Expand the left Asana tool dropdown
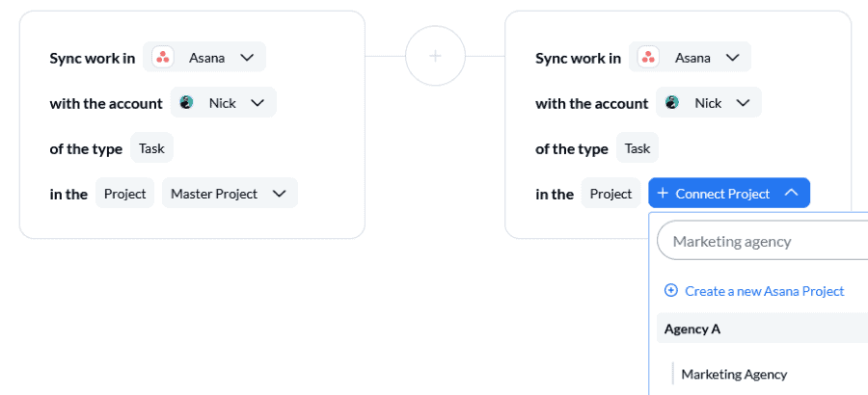Image resolution: width=868 pixels, height=395 pixels. pyautogui.click(x=247, y=57)
